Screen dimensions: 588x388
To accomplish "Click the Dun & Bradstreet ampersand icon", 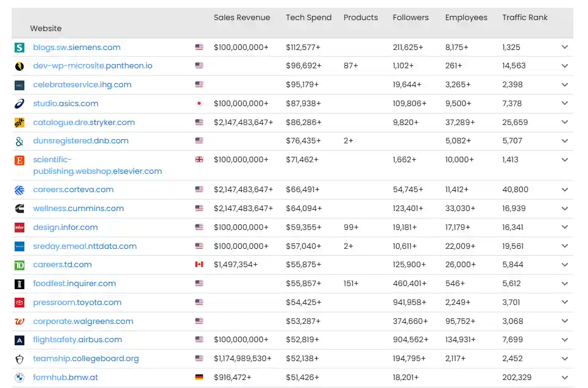I will (19, 141).
